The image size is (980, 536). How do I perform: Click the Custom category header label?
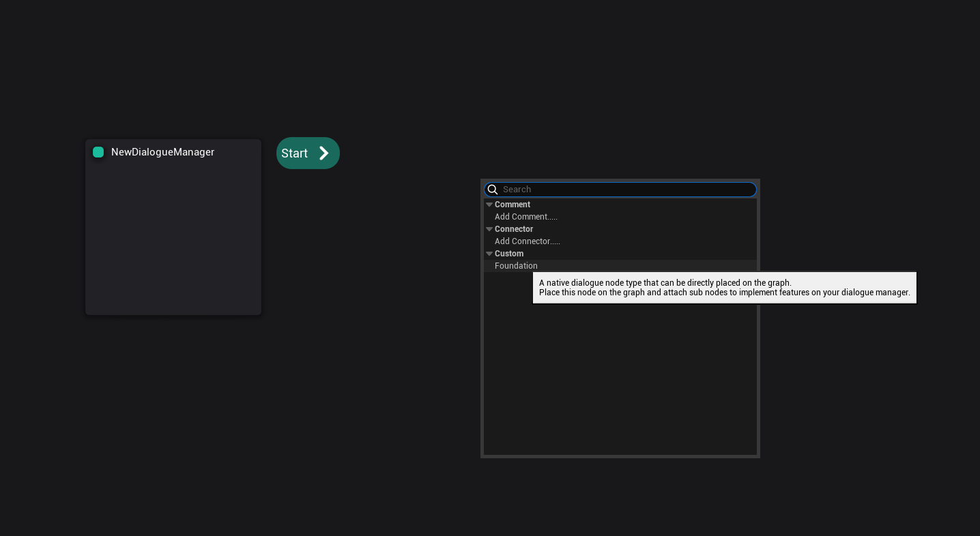pos(509,254)
